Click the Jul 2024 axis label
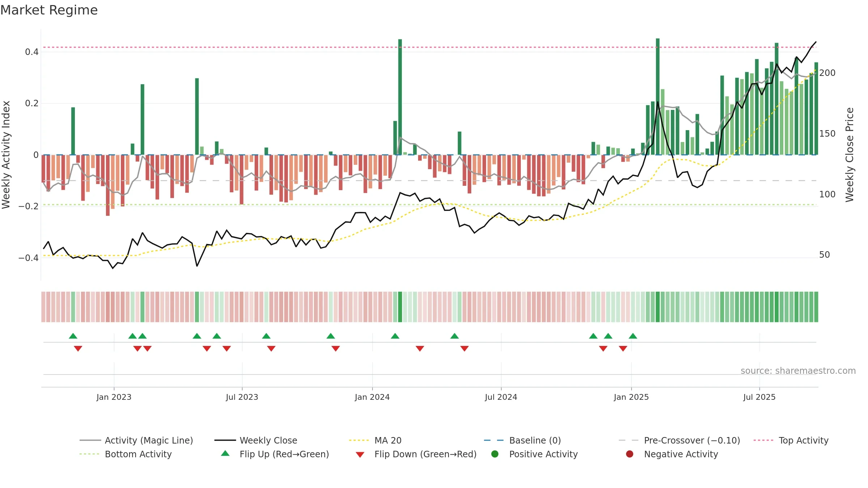 coord(501,397)
